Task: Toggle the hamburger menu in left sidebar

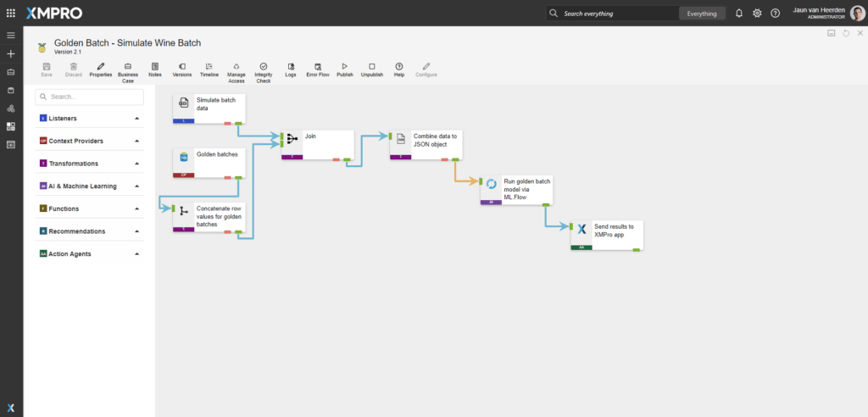Action: [11, 35]
